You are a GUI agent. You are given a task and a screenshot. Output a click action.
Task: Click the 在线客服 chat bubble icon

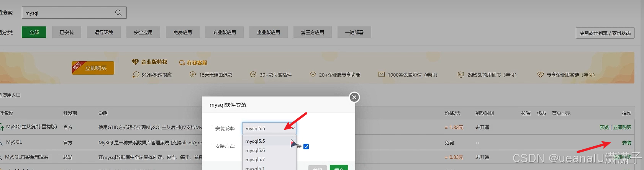(x=182, y=62)
